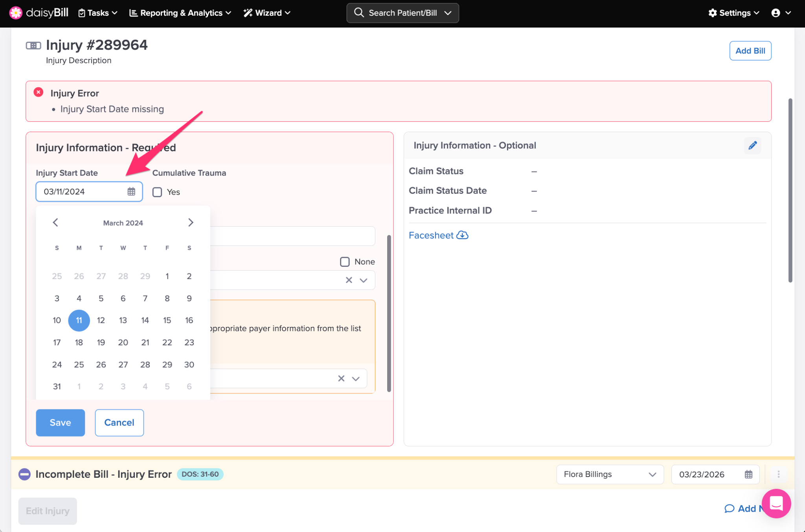Screen dimensions: 805x532
Task: Click the user account avatar icon
Action: [776, 13]
